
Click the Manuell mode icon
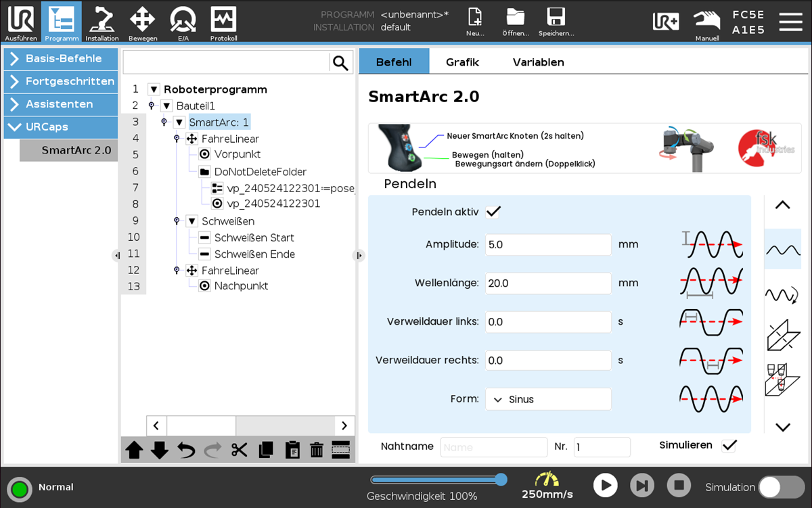click(707, 24)
